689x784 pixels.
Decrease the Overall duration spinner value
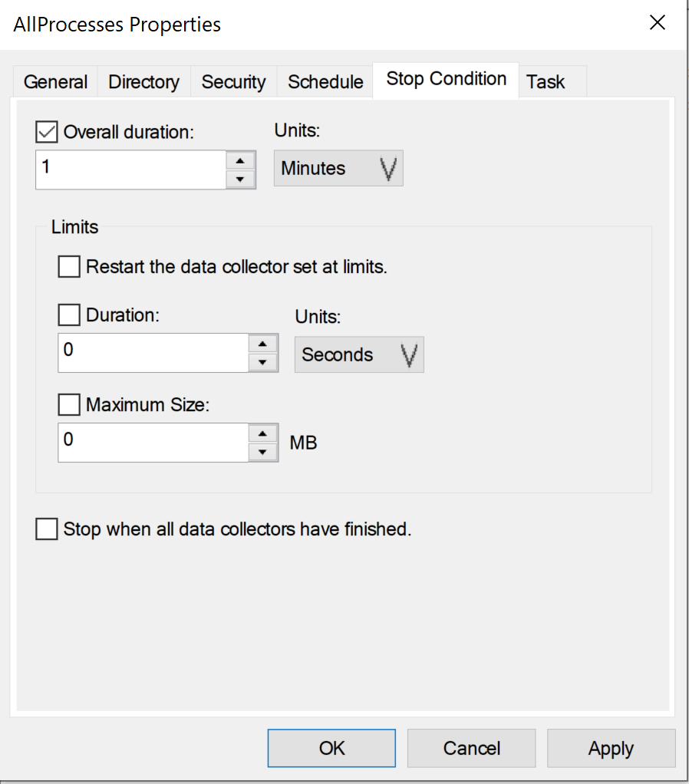(x=241, y=179)
